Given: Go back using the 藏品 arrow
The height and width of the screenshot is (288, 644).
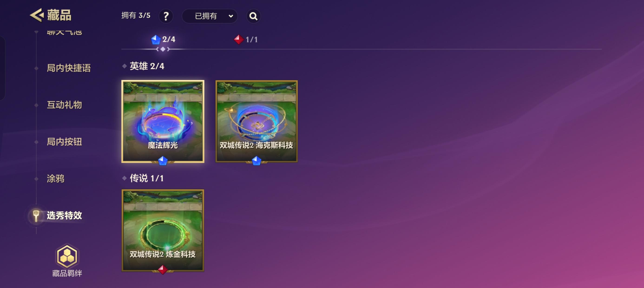Looking at the screenshot, I should (37, 15).
